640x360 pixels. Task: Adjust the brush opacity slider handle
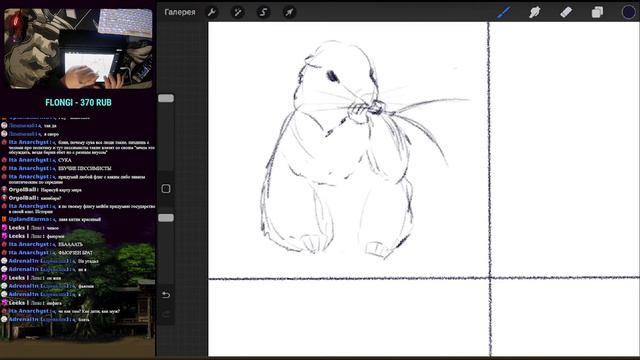tap(166, 218)
